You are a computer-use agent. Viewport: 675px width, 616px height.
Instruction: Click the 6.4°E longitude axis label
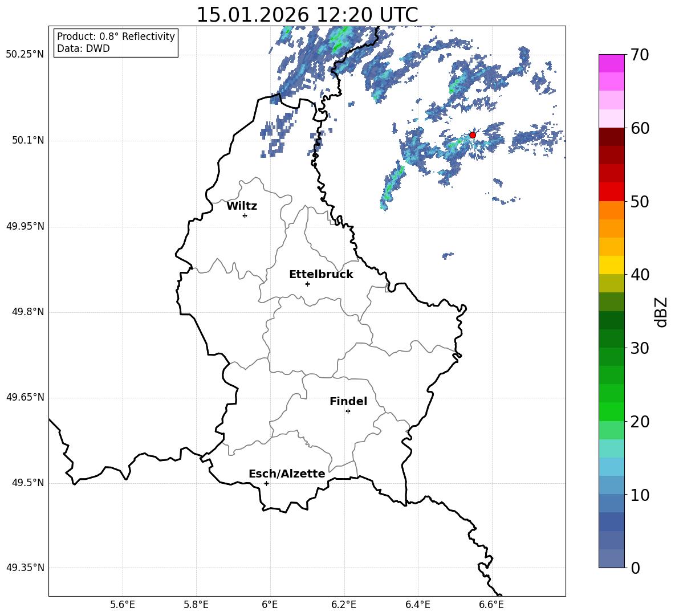pyautogui.click(x=417, y=605)
